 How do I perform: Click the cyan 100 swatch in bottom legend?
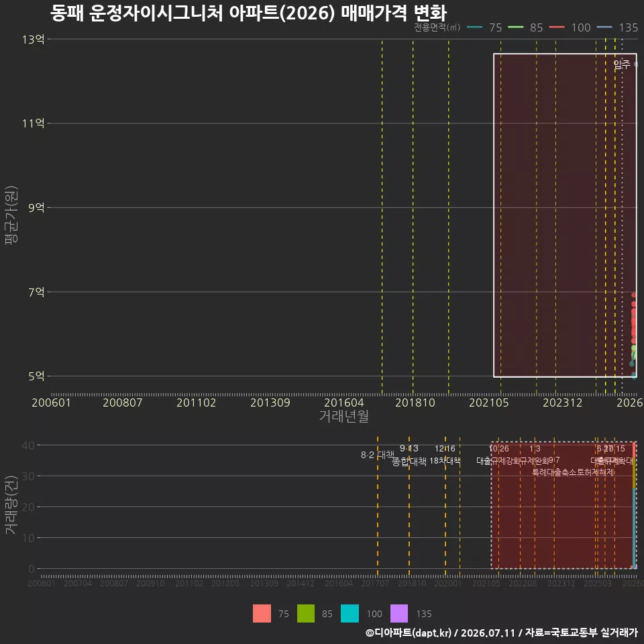coord(350,613)
